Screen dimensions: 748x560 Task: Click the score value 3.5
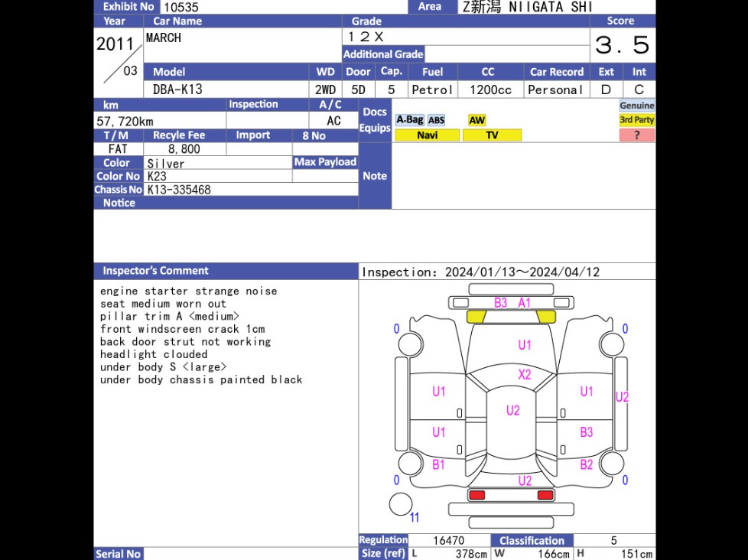[x=622, y=45]
